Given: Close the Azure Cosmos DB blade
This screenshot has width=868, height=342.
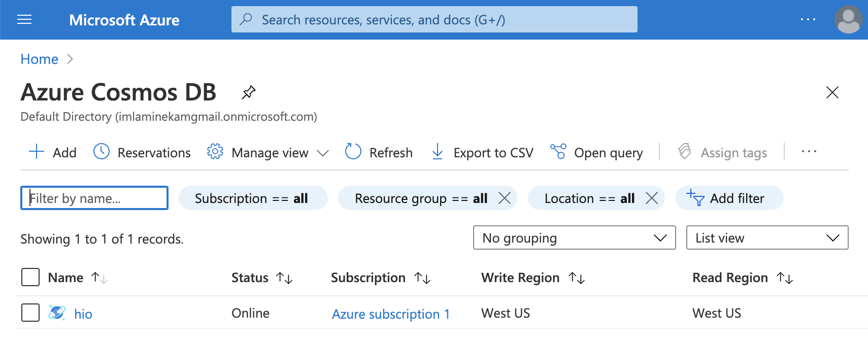Looking at the screenshot, I should point(832,92).
